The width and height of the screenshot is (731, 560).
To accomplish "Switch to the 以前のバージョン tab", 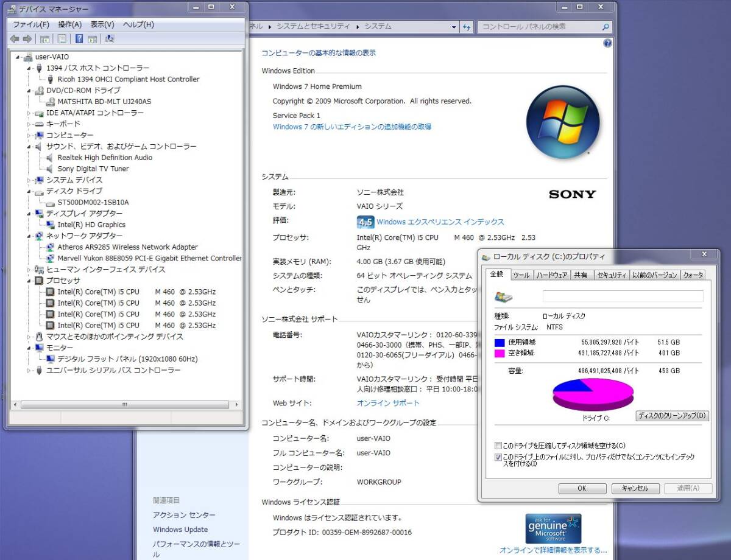I will pos(655,275).
